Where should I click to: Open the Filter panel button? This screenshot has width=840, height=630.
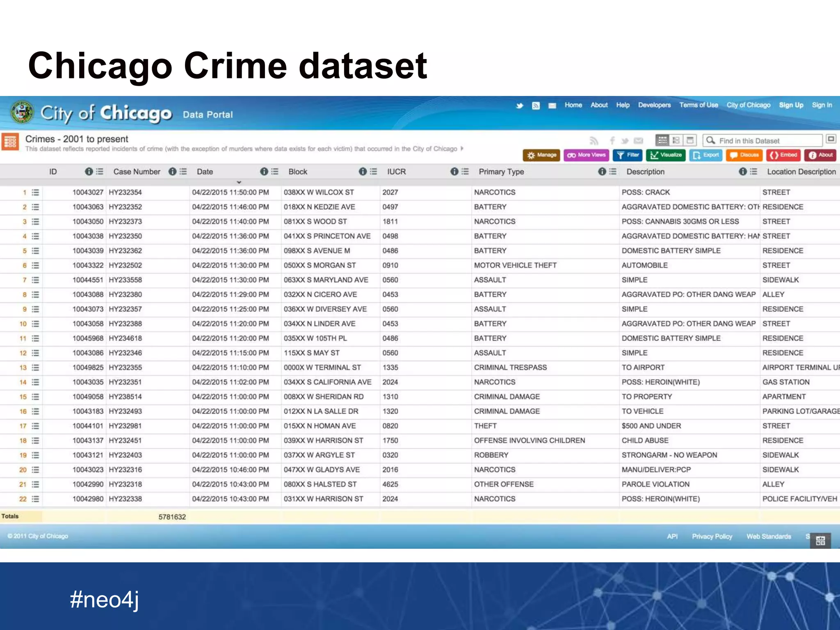628,155
